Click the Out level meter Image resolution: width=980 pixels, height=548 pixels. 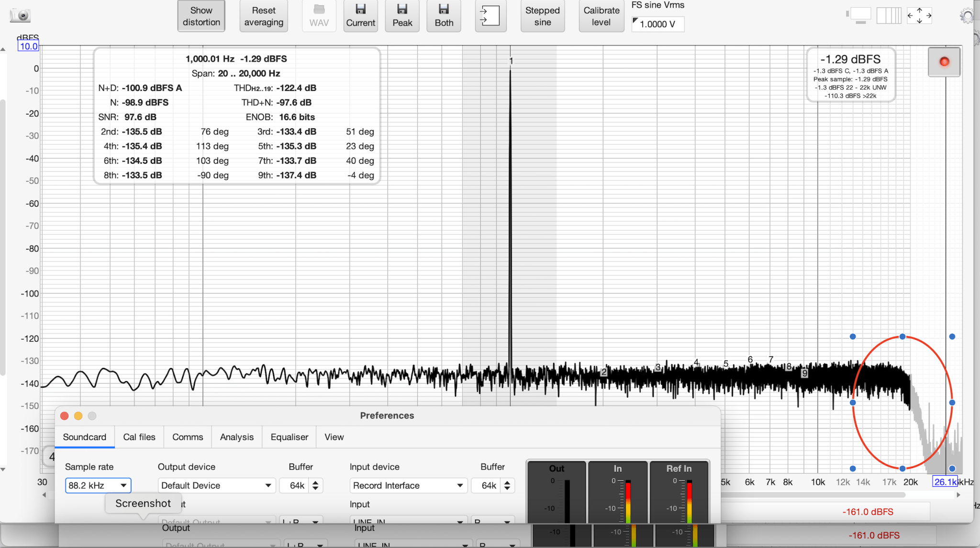click(557, 493)
